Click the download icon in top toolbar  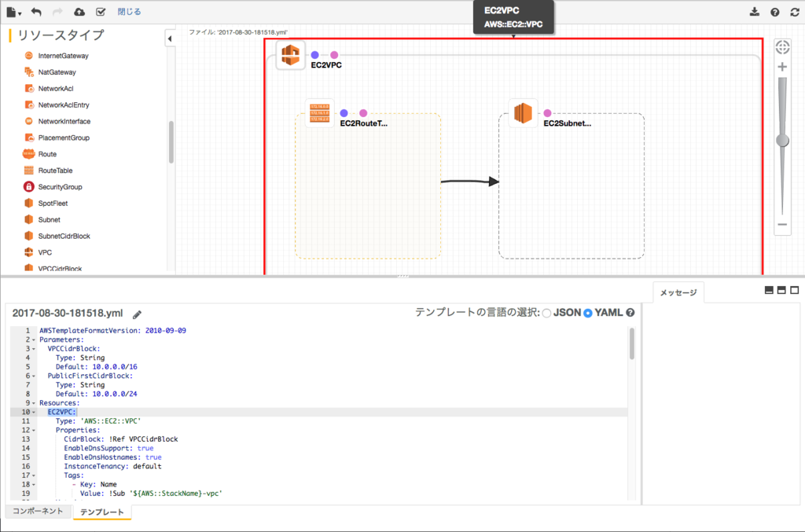(754, 12)
